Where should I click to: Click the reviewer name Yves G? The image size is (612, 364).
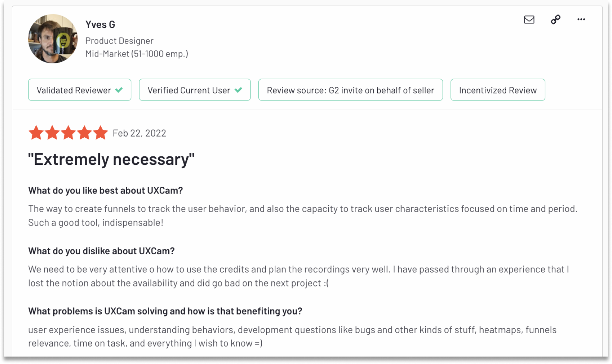pyautogui.click(x=100, y=24)
